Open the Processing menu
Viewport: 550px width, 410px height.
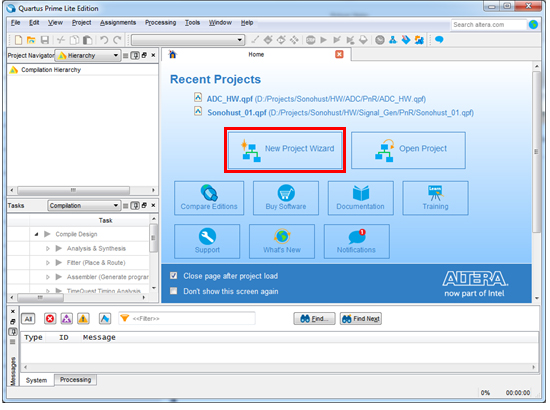[161, 22]
